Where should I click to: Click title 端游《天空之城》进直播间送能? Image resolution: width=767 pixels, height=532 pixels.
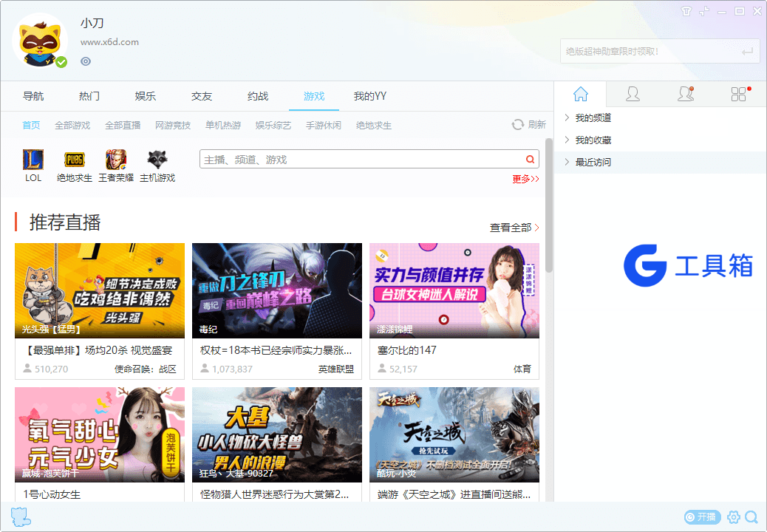pos(454,494)
